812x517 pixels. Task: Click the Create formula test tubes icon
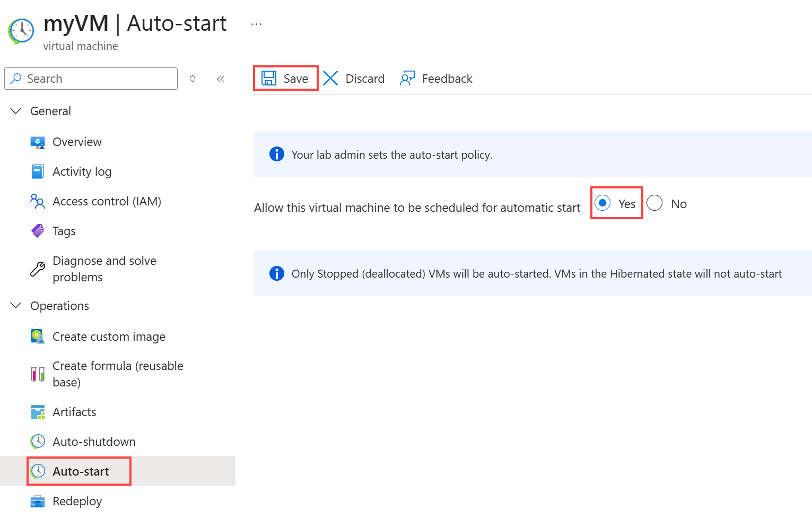pyautogui.click(x=38, y=374)
